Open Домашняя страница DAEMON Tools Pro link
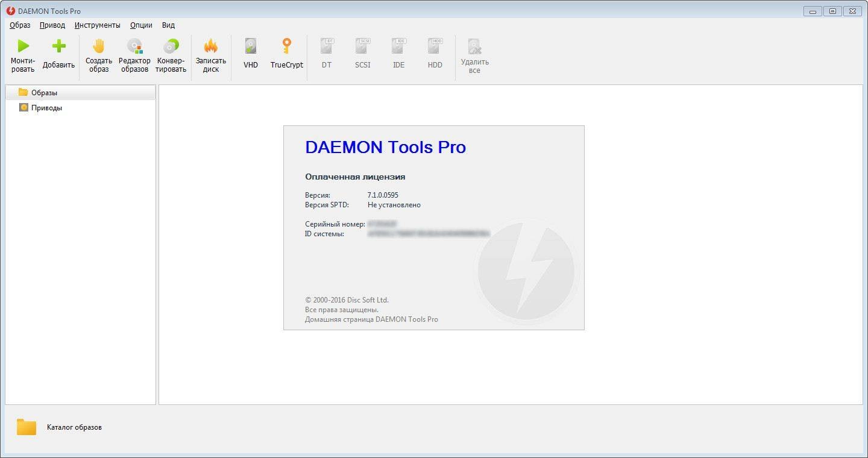 click(x=371, y=319)
